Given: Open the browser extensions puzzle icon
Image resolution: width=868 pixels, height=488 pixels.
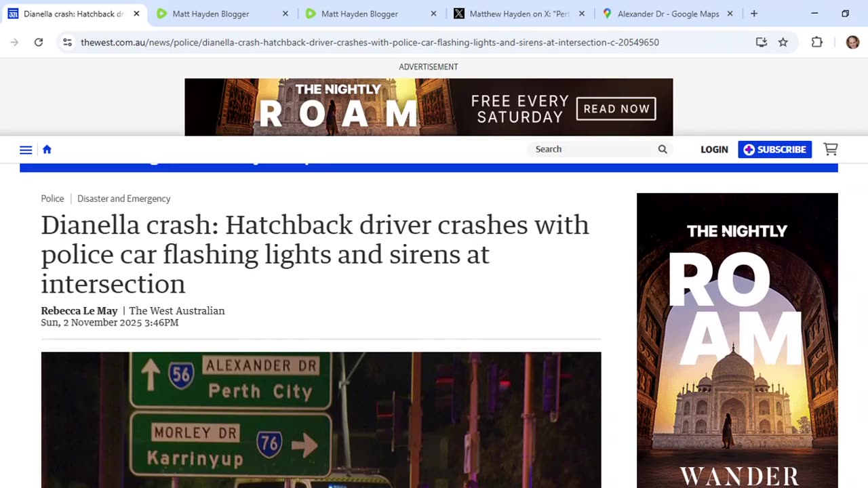Looking at the screenshot, I should tap(817, 42).
